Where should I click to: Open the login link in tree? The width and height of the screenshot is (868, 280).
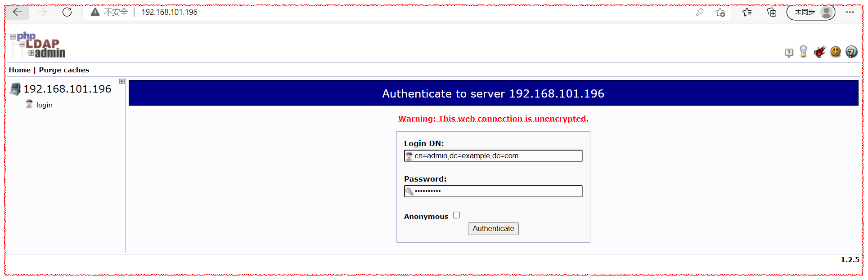point(44,105)
